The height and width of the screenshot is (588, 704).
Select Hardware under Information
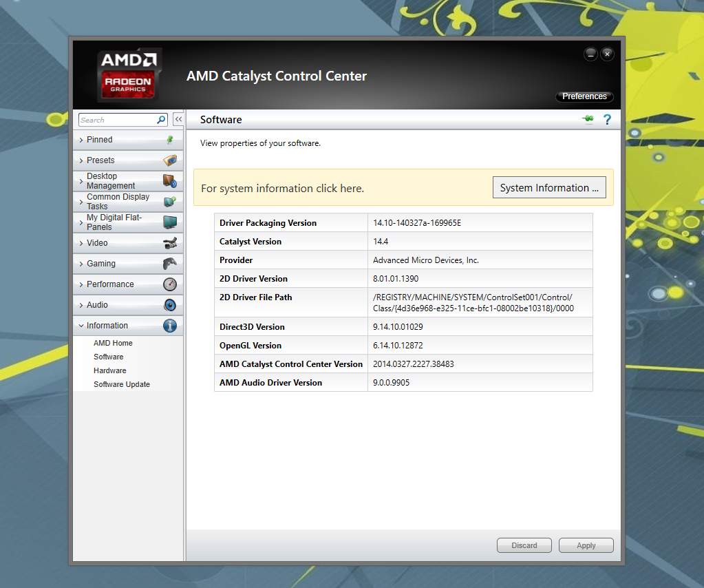109,370
